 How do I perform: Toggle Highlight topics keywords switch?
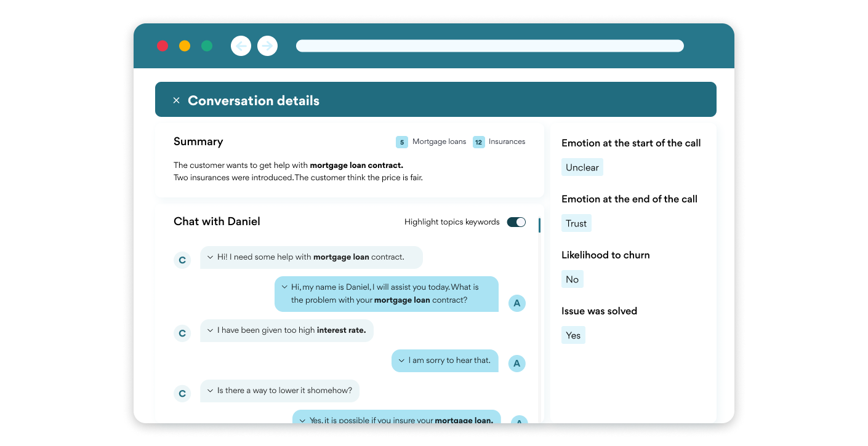(516, 222)
